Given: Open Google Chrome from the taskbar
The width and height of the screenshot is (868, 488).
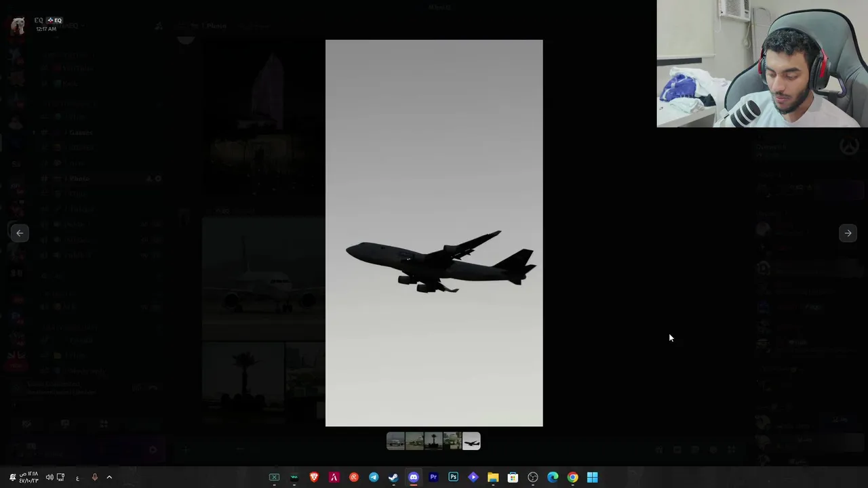Looking at the screenshot, I should tap(572, 478).
